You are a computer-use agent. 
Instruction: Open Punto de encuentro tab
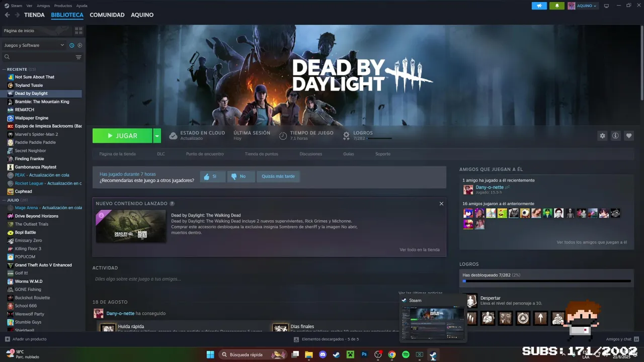click(x=205, y=154)
